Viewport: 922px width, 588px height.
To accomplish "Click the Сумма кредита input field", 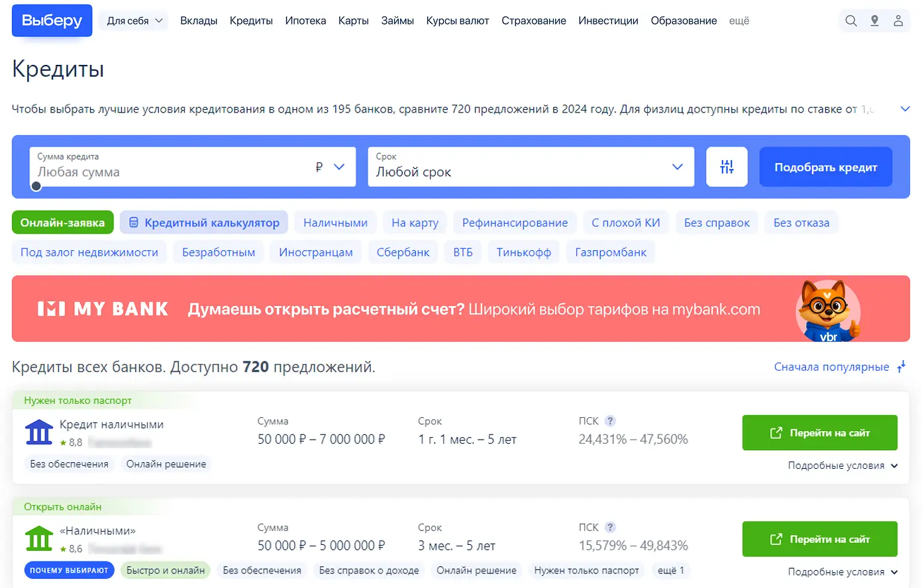I will coord(172,171).
